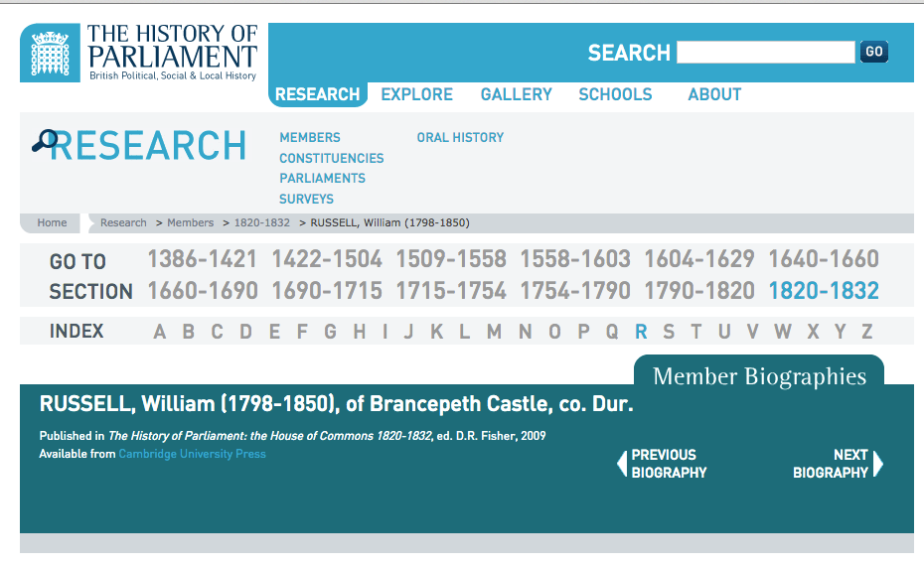The height and width of the screenshot is (568, 924).
Task: Select the 1790-1820 section
Action: pos(699,291)
